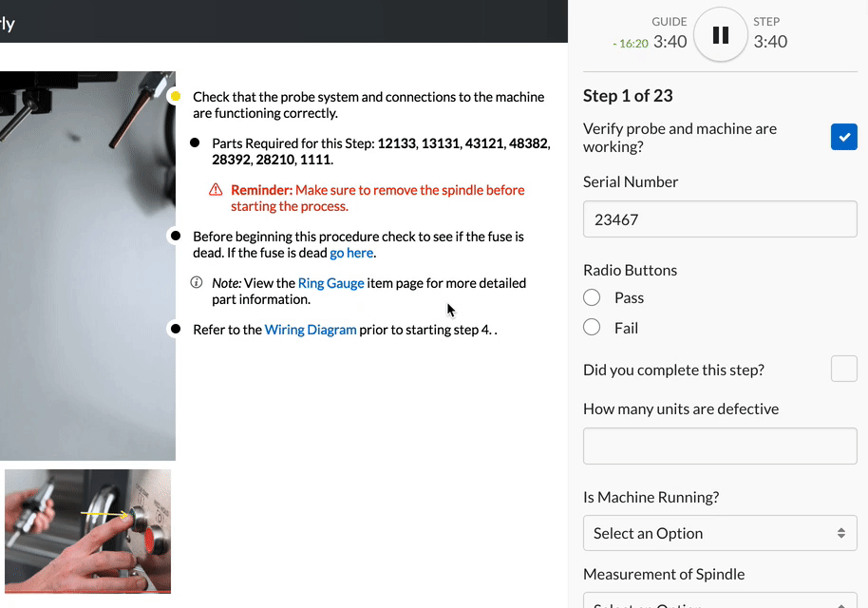Click the large machine probe photo
Image resolution: width=868 pixels, height=608 pixels.
87,266
